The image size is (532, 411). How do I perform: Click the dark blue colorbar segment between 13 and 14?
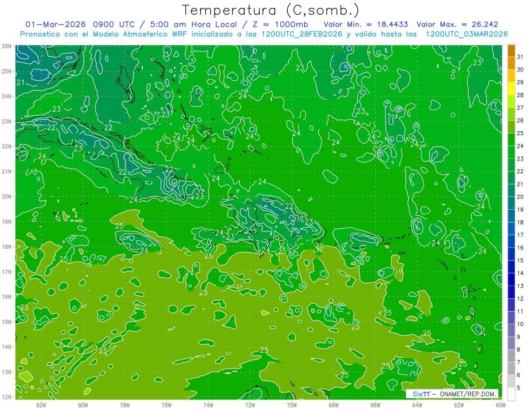(x=511, y=279)
